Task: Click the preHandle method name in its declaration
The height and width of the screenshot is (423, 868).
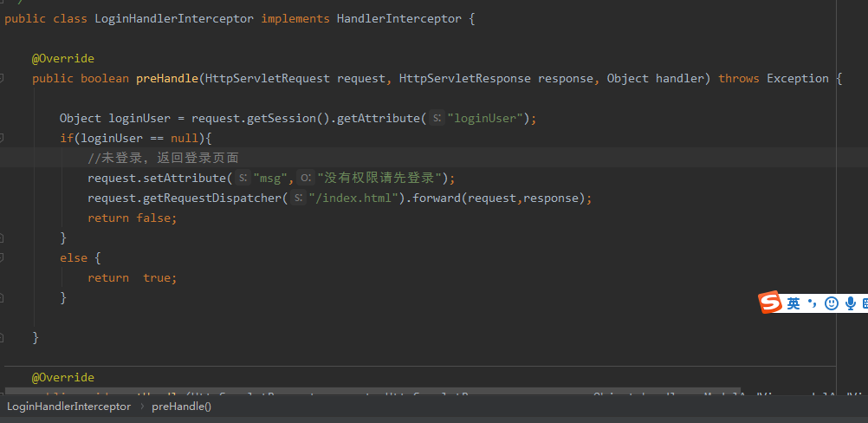Action: pyautogui.click(x=167, y=79)
